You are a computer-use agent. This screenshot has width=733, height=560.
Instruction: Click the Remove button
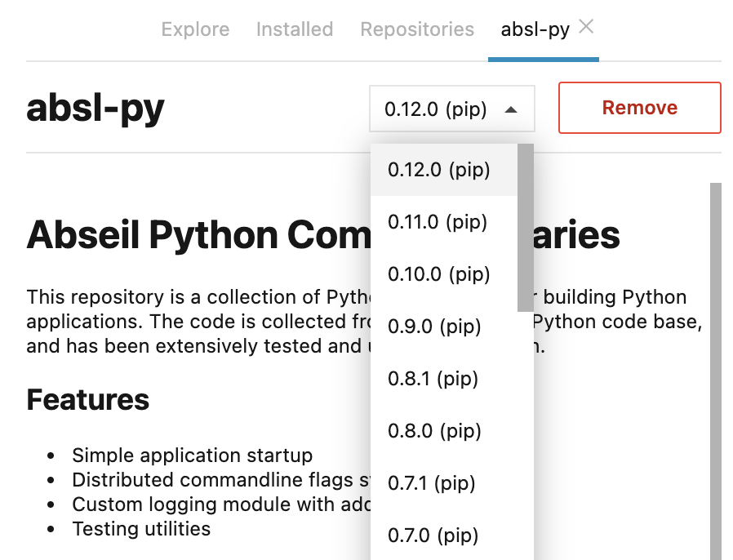(x=639, y=107)
